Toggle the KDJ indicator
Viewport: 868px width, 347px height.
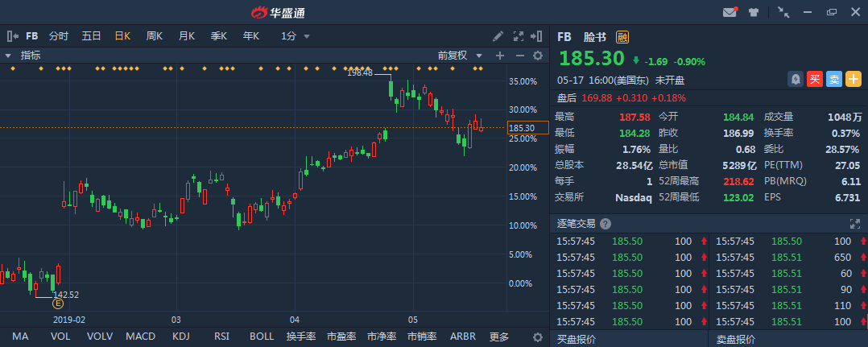point(180,337)
